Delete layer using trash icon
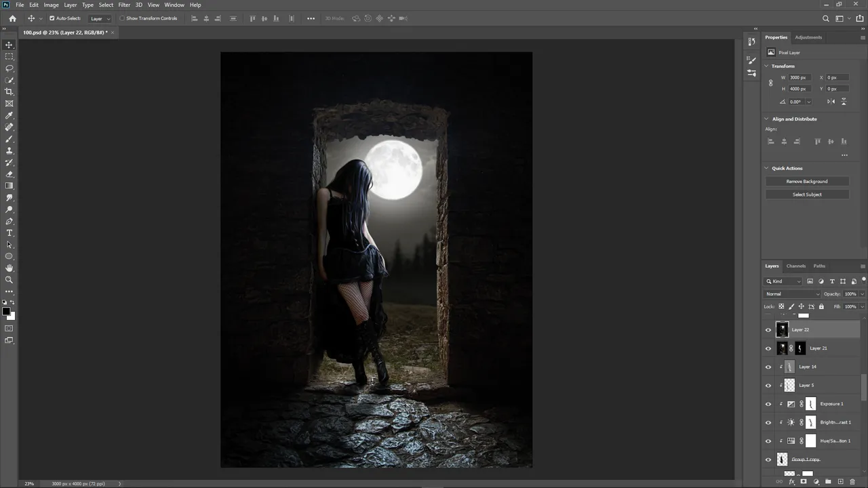This screenshot has height=488, width=868. [852, 482]
